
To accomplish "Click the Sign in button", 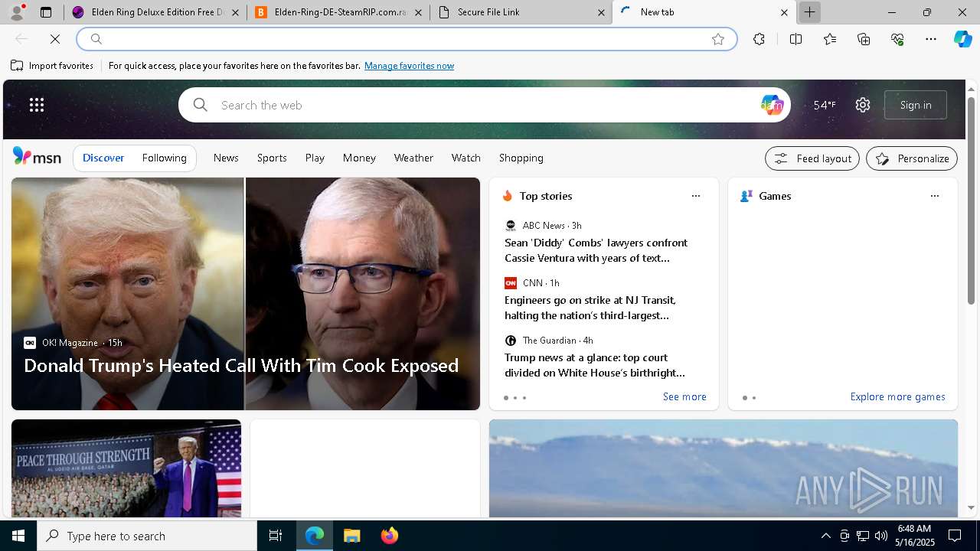I will (x=916, y=105).
